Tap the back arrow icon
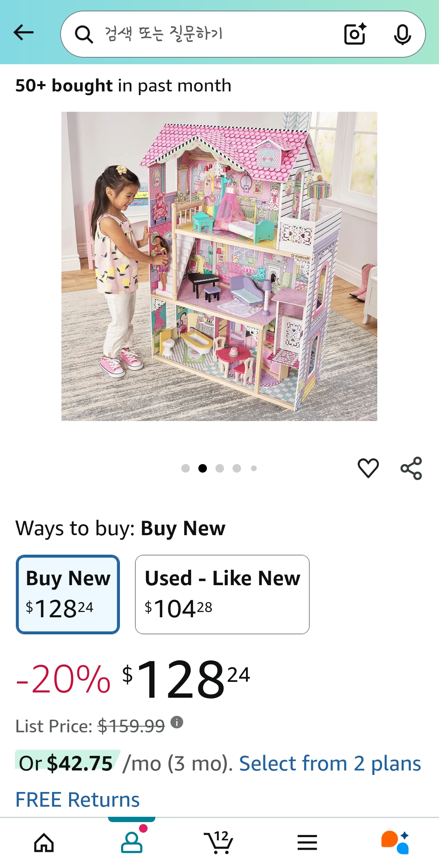This screenshot has width=439, height=868. point(24,33)
